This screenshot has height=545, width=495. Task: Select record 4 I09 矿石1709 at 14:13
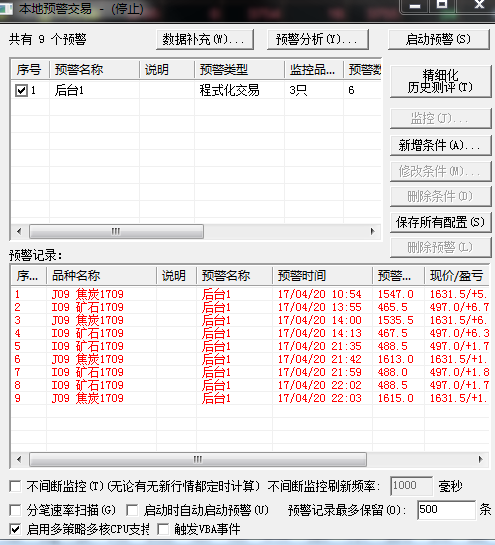(250, 333)
